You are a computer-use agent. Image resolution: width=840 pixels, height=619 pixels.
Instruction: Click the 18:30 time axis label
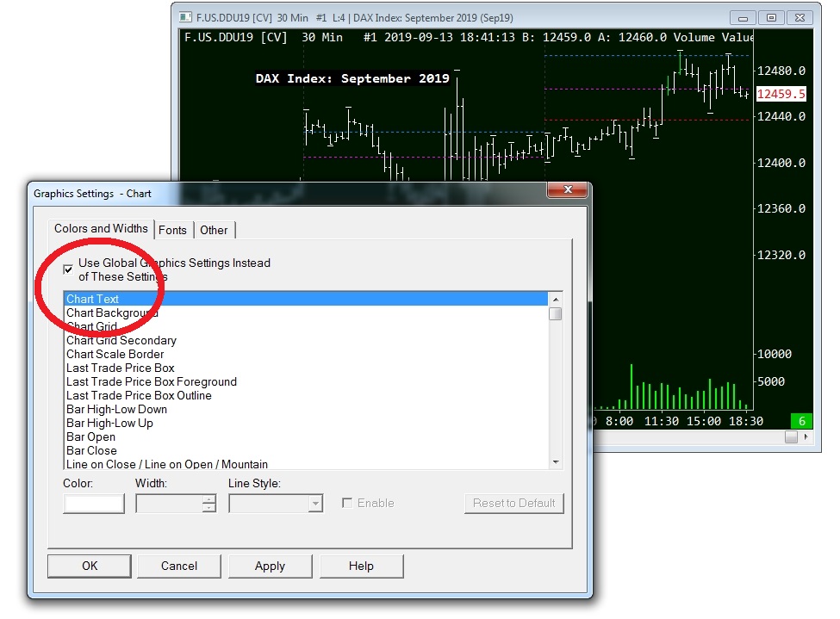pyautogui.click(x=746, y=421)
